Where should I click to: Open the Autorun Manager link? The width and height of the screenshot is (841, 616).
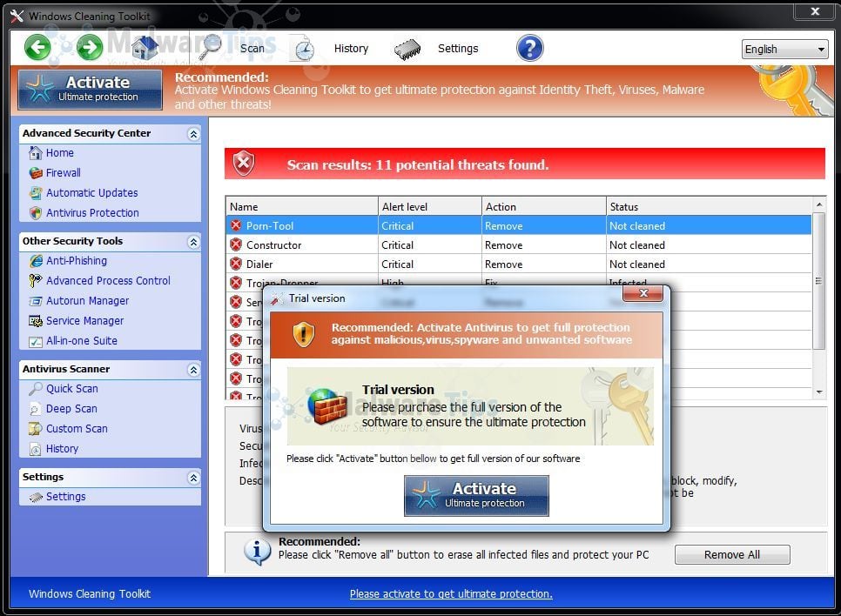pyautogui.click(x=87, y=301)
